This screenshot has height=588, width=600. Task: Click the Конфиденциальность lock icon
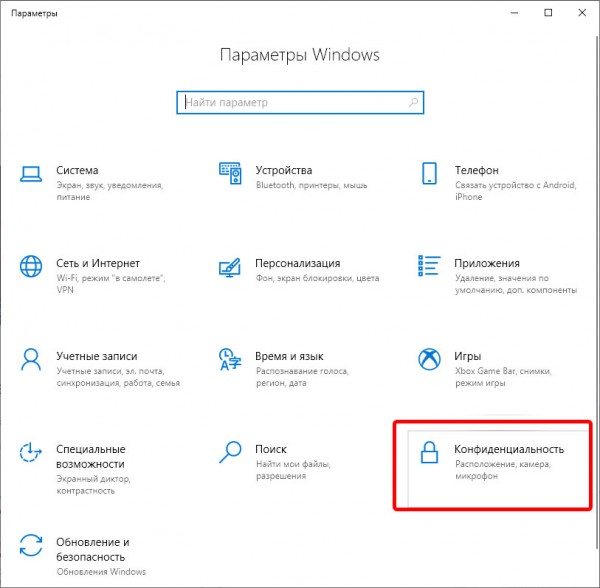429,452
